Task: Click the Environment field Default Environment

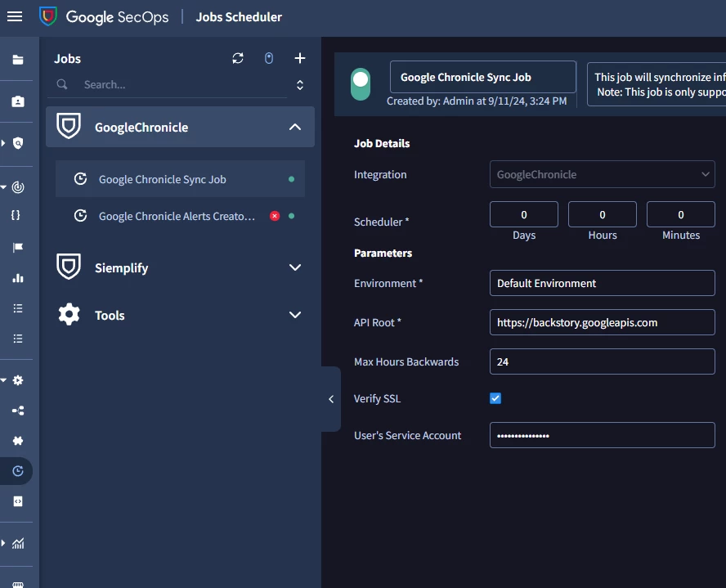Action: click(x=603, y=283)
